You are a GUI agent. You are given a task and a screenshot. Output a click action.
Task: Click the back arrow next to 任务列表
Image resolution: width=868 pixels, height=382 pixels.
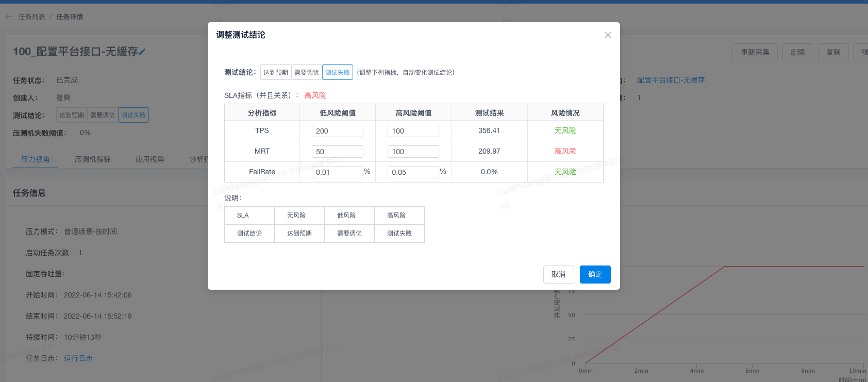coord(9,16)
